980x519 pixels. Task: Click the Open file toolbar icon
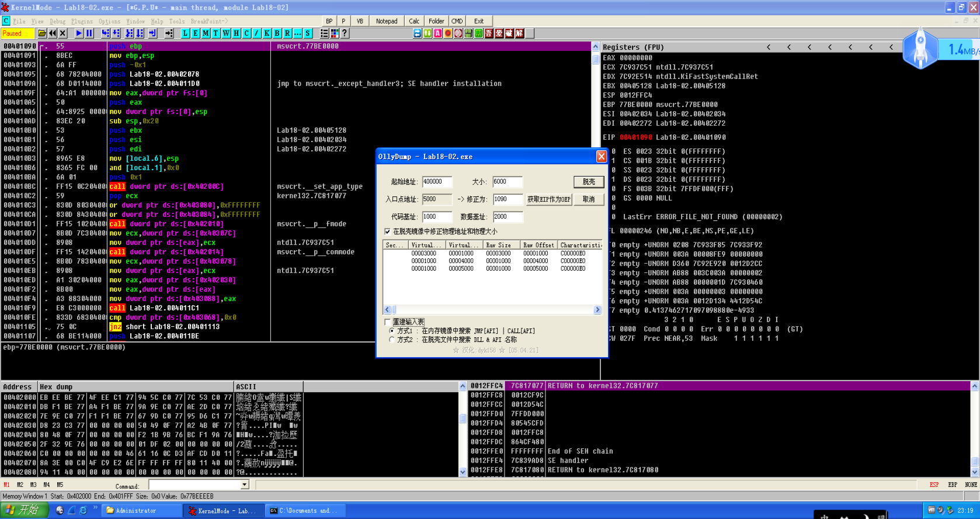point(42,33)
